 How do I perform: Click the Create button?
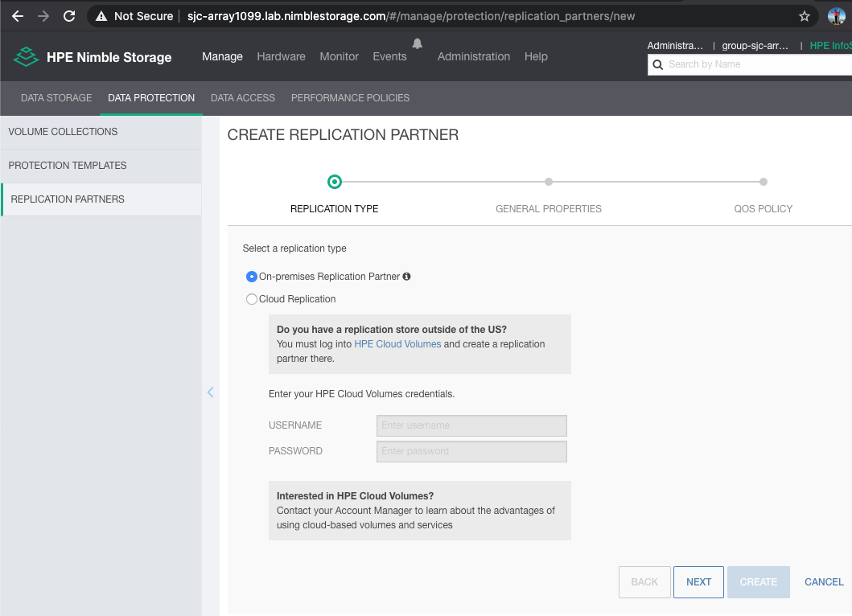pos(759,582)
